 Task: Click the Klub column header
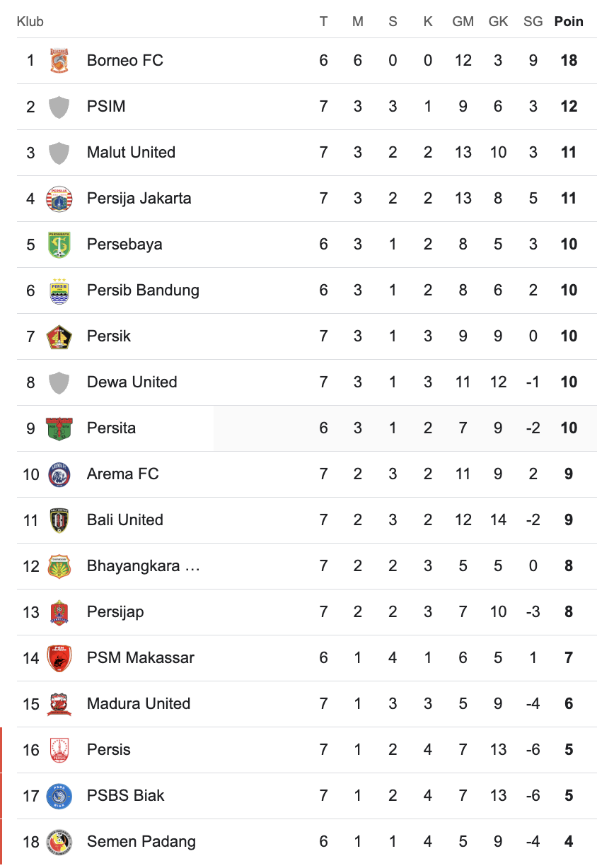click(30, 21)
